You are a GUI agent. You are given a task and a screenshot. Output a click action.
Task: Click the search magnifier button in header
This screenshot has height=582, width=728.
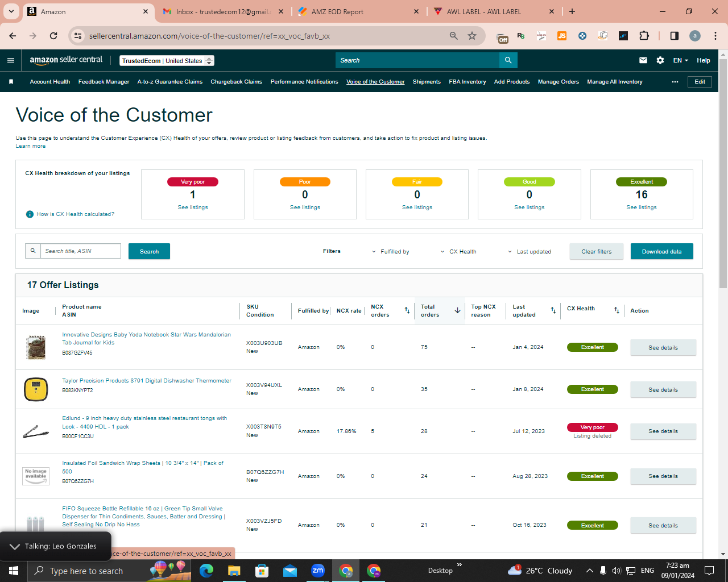[508, 60]
